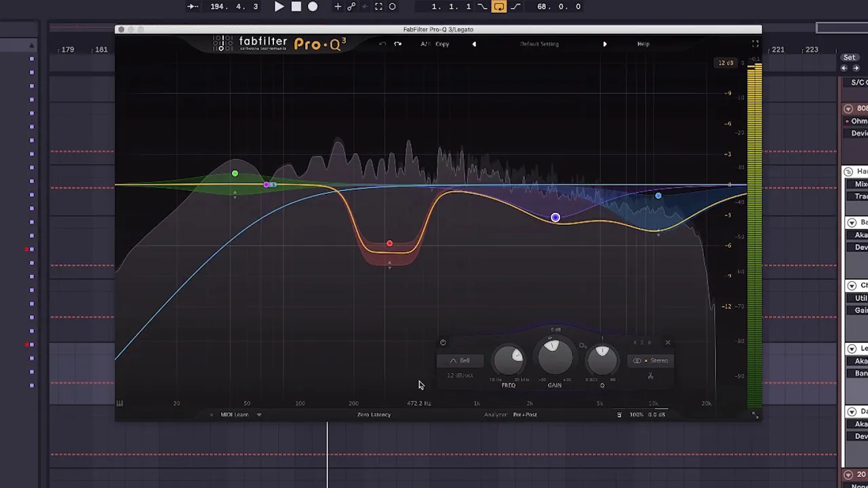The height and width of the screenshot is (488, 868).
Task: Click the Copy button in Pro-Q 3 header
Action: (x=442, y=44)
